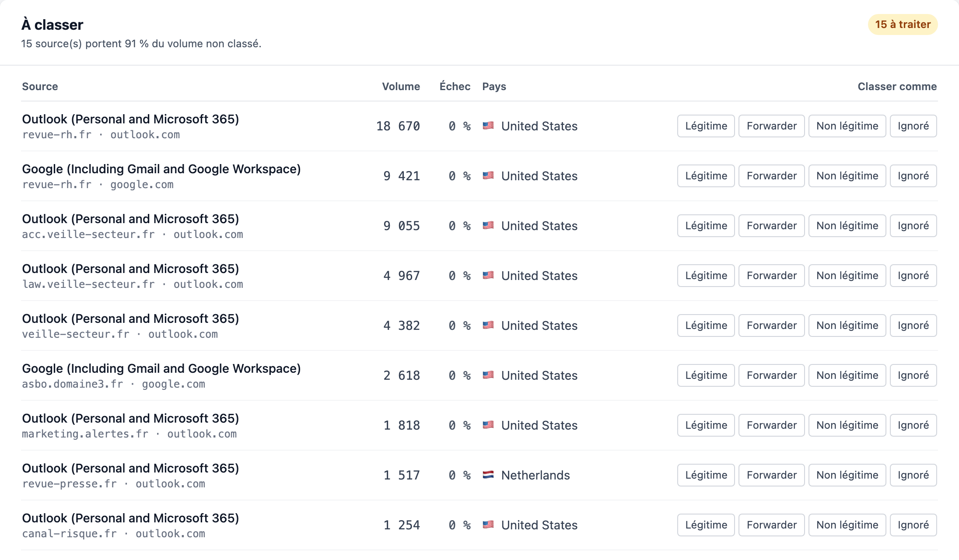959x560 pixels.
Task: Ignore the law.veille-secteur.fr source
Action: (913, 276)
